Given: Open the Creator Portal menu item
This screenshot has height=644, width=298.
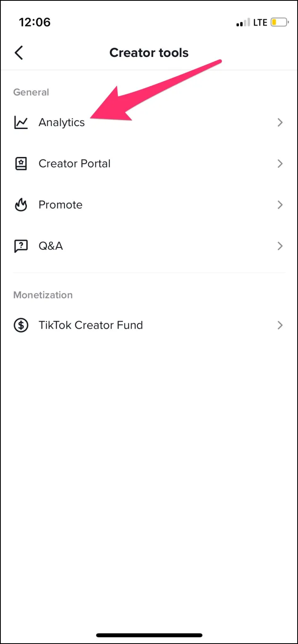Looking at the screenshot, I should click(x=75, y=164).
